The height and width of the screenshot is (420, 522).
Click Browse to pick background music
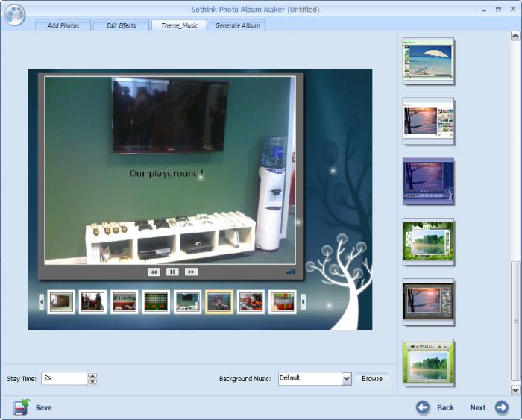(x=372, y=379)
